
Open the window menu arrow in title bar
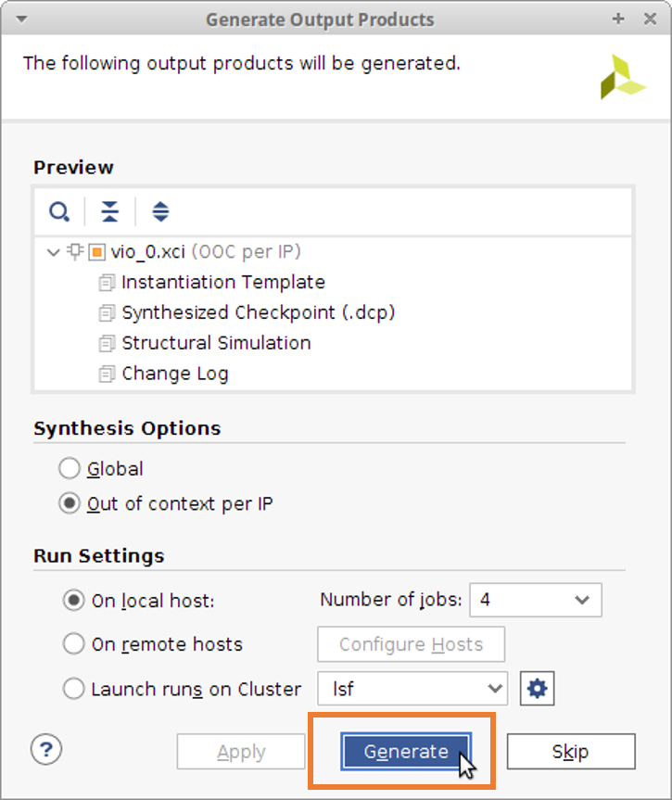click(21, 19)
